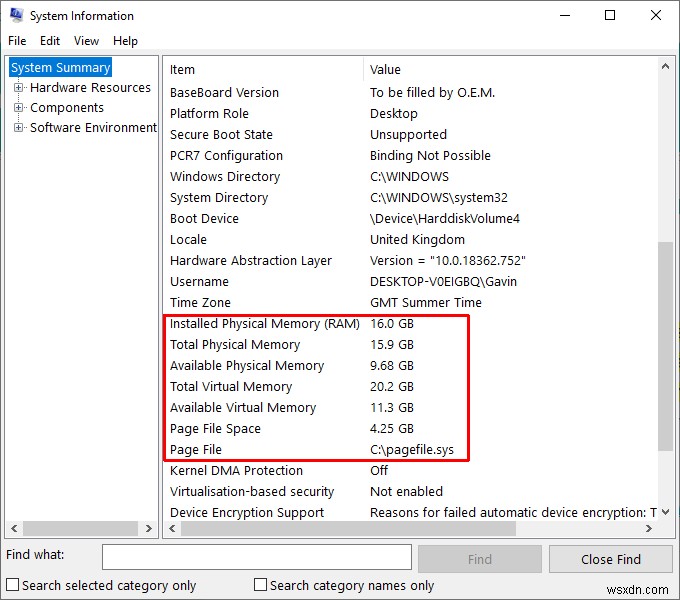680x600 pixels.
Task: Minimize the System Information window
Action: [x=565, y=15]
